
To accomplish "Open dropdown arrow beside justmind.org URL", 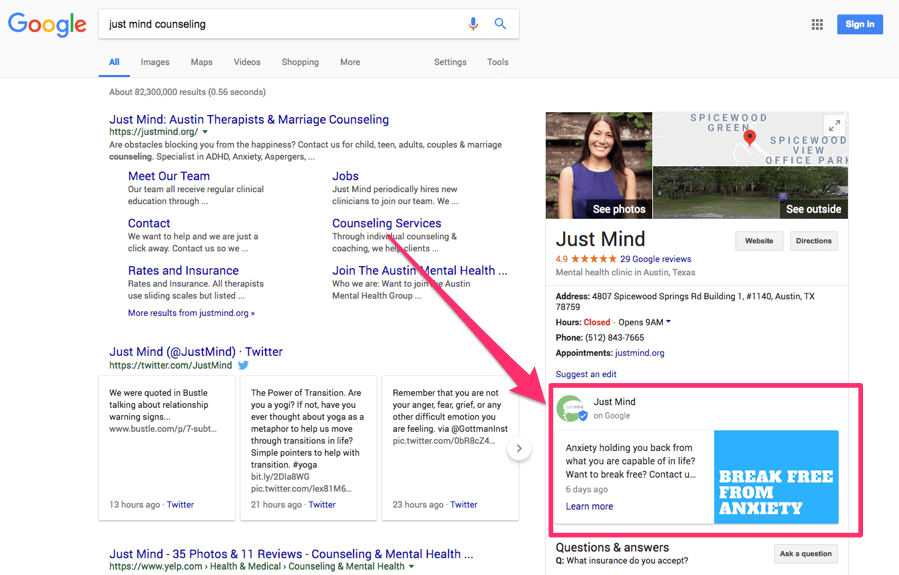I will point(205,132).
